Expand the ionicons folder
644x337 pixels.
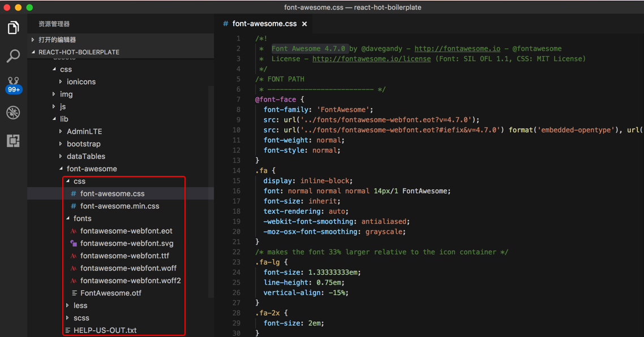81,82
